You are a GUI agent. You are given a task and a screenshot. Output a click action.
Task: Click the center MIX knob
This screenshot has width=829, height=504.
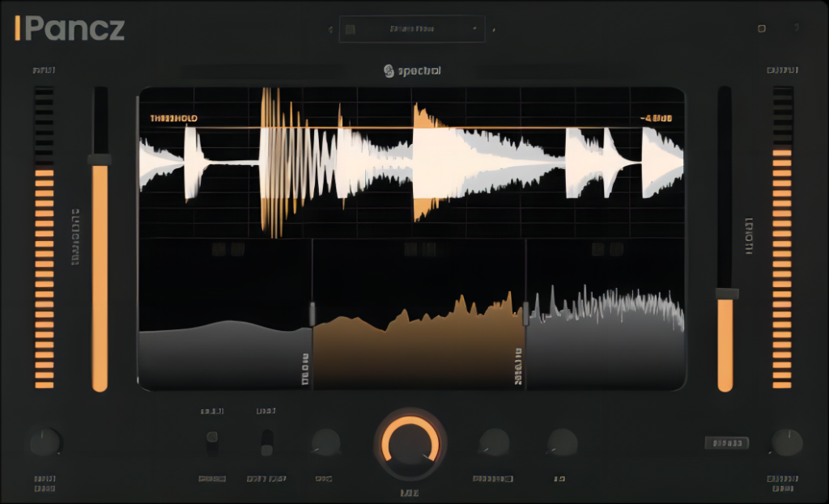point(411,443)
